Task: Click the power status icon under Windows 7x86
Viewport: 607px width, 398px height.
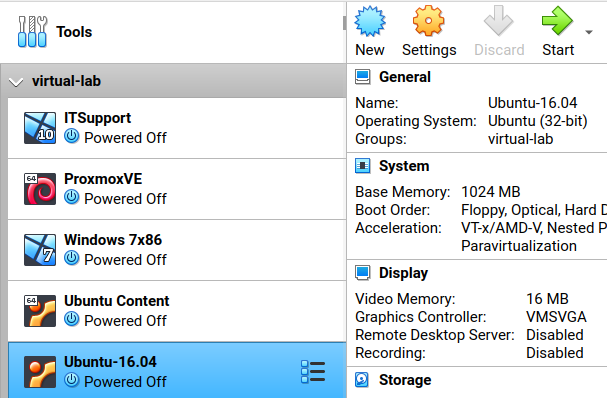Action: 72,258
